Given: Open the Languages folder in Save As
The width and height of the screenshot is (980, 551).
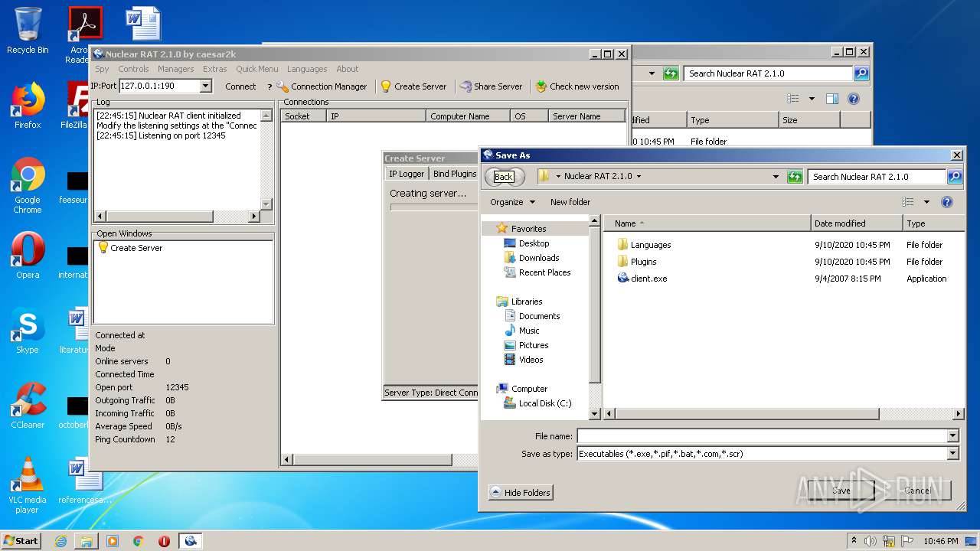Looking at the screenshot, I should click(x=644, y=245).
